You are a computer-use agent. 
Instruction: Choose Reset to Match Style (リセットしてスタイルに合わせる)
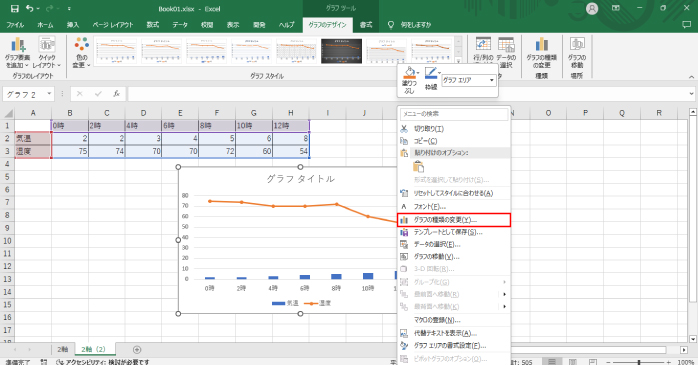(x=454, y=193)
